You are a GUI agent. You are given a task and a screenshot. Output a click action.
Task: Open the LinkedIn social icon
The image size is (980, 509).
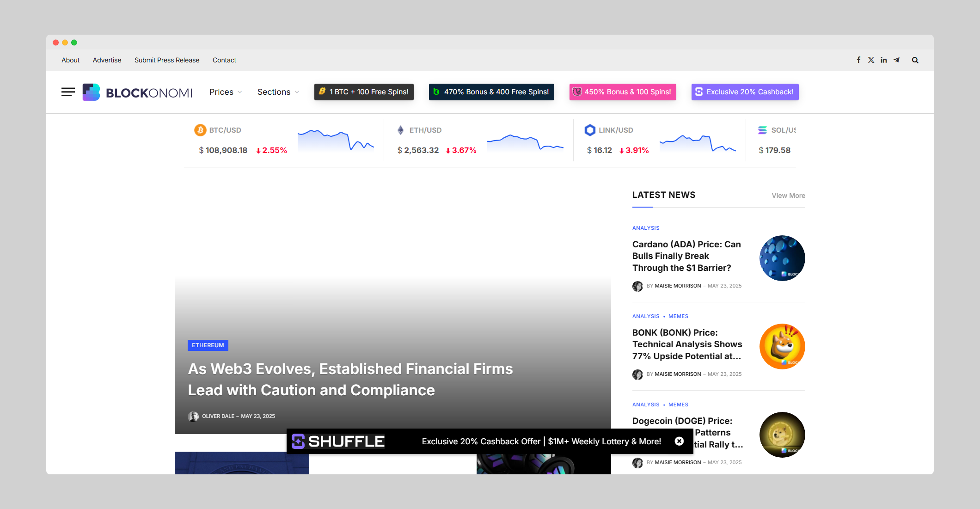tap(883, 60)
